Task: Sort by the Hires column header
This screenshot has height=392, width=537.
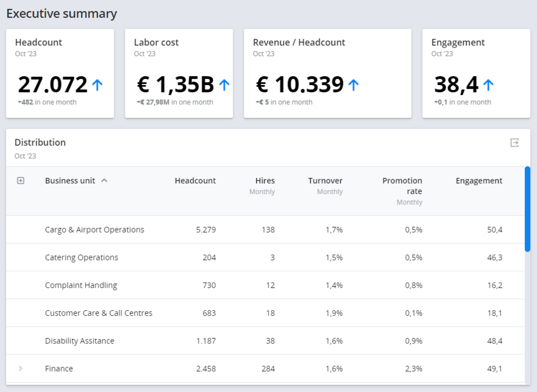Action: tap(265, 180)
